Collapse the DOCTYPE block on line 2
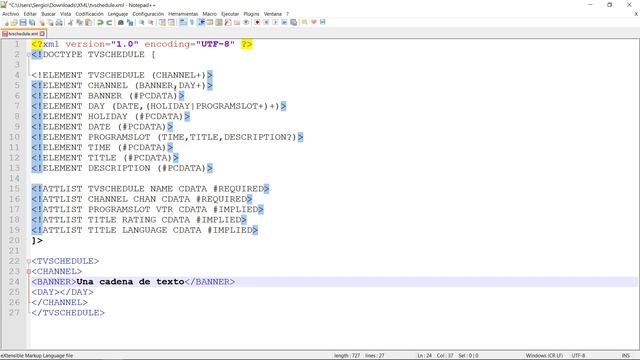Screen dimensions: 640x360 [29, 55]
